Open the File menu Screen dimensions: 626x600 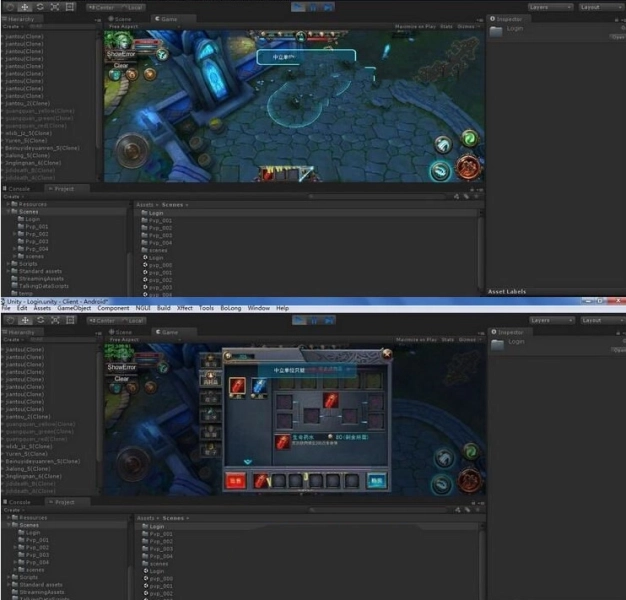(x=6, y=308)
